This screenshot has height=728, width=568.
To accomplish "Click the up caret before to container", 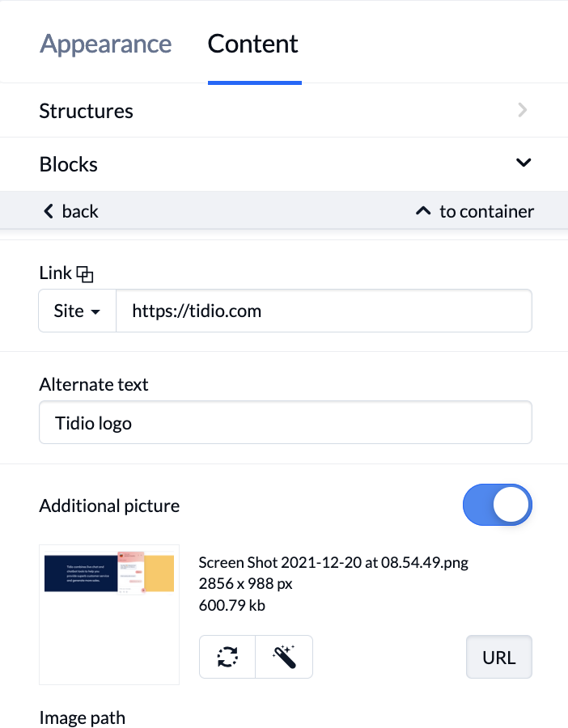I will (423, 211).
